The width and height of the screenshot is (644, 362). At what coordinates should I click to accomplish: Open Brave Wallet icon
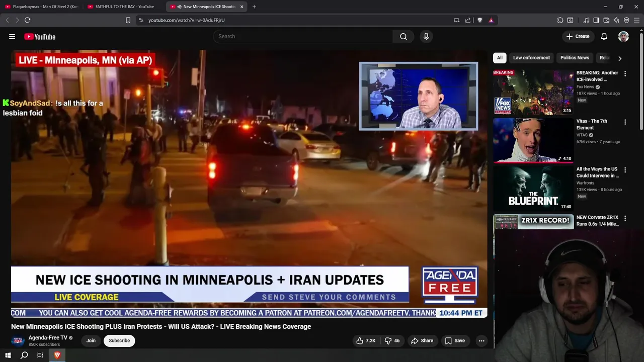click(x=606, y=20)
